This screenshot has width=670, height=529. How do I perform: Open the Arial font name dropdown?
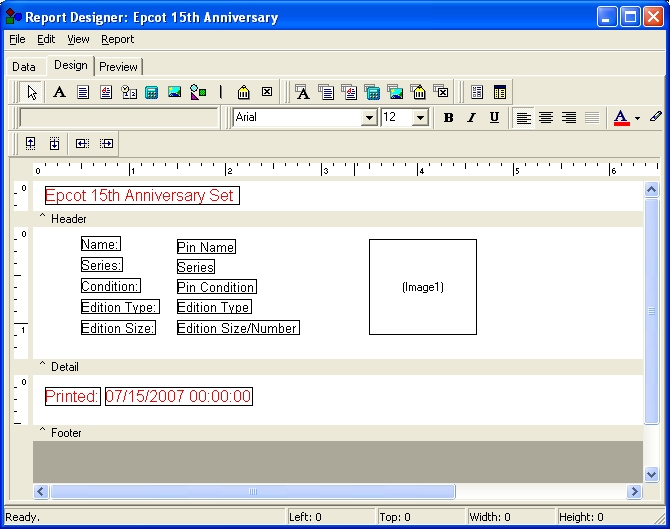pyautogui.click(x=369, y=118)
